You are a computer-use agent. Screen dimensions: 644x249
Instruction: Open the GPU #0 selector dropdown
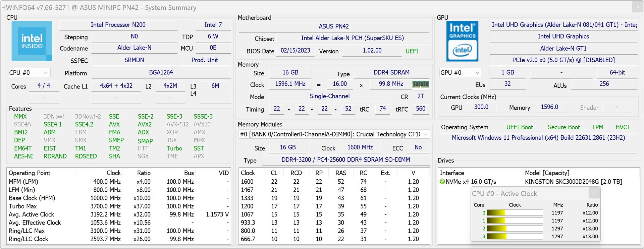pos(460,73)
